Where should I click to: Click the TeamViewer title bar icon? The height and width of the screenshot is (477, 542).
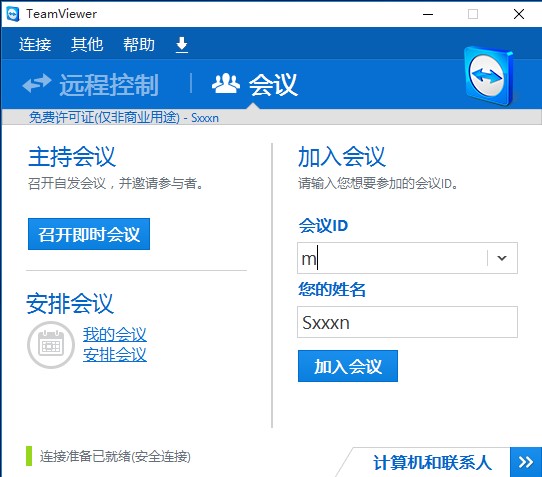(13, 14)
